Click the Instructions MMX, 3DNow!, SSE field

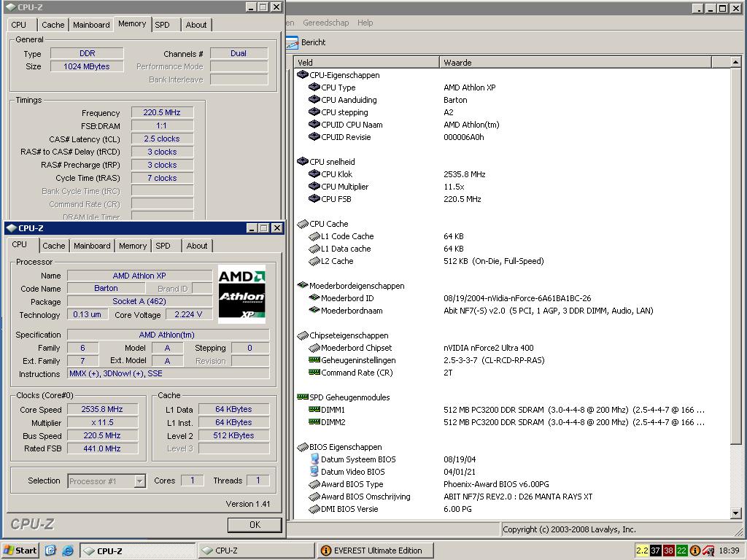(x=169, y=374)
